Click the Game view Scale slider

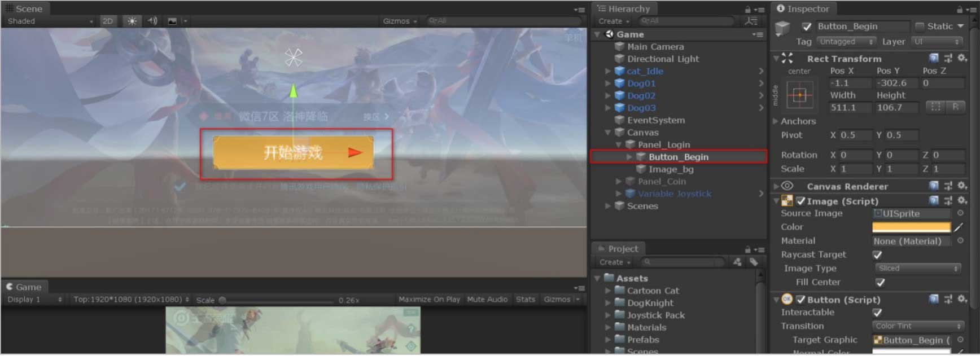[x=277, y=300]
